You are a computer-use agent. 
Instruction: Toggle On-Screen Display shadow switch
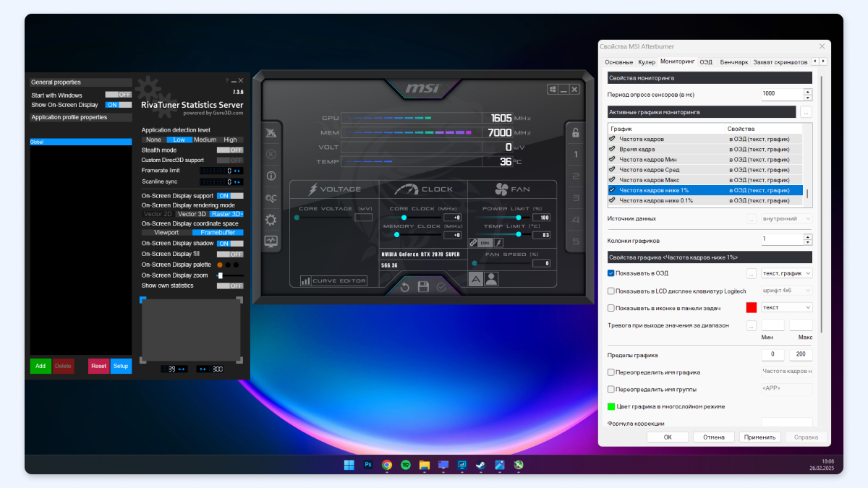coord(230,244)
